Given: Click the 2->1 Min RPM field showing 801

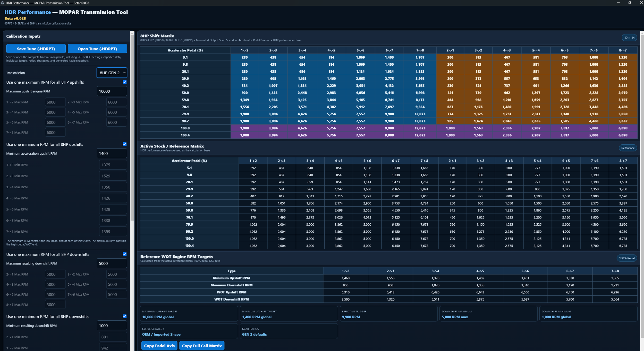Looking at the screenshot, I should click(x=113, y=337).
